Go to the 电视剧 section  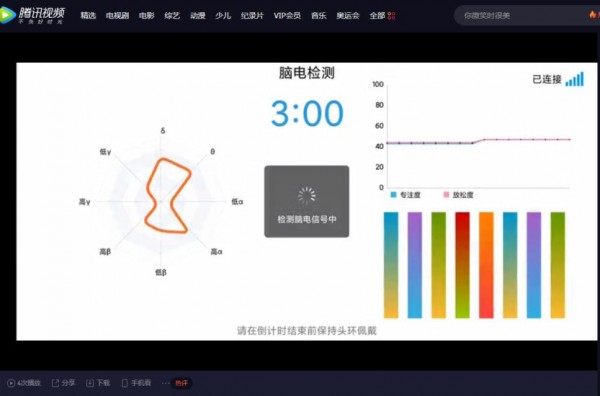117,16
